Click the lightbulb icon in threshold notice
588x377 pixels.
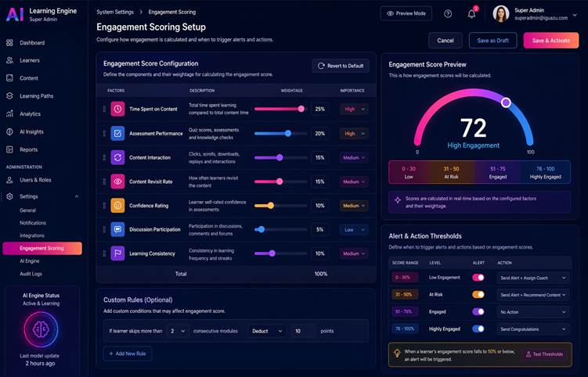(x=397, y=354)
